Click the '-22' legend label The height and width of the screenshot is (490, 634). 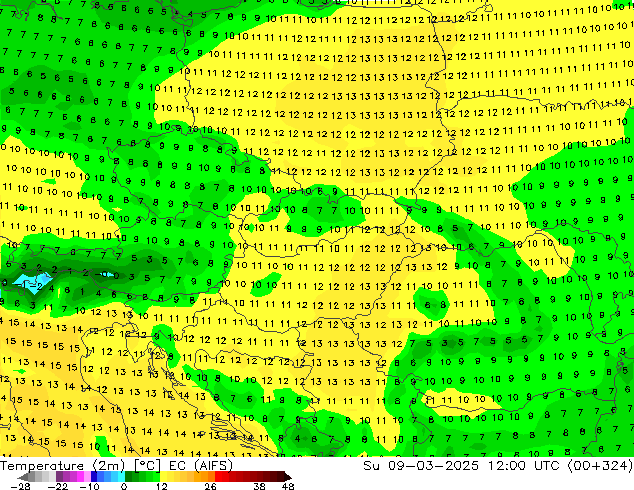coord(57,486)
